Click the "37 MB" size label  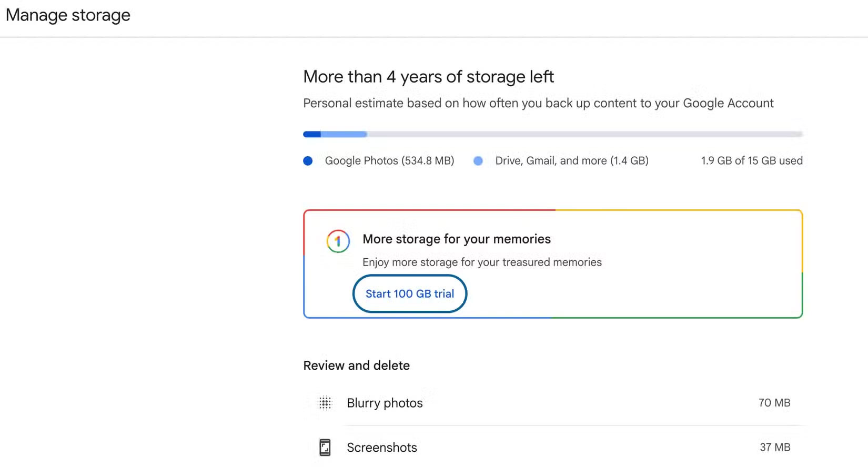tap(775, 447)
